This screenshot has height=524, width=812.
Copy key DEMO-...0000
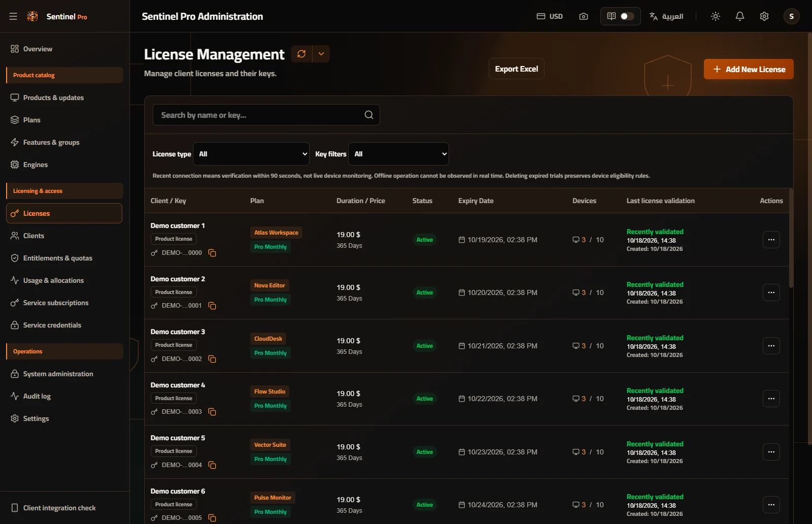tap(212, 253)
